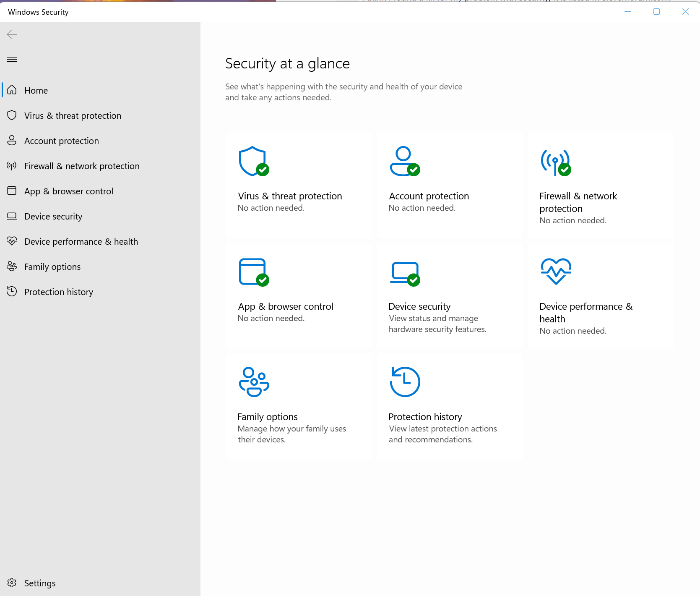Click 'No action needed.' under Virus & threat protection
Image resolution: width=700 pixels, height=596 pixels.
pyautogui.click(x=271, y=208)
